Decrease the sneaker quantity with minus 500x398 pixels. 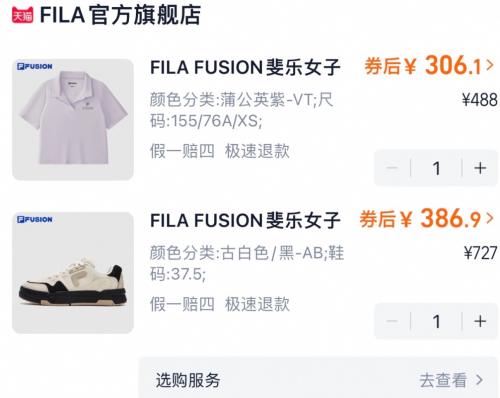click(x=392, y=321)
